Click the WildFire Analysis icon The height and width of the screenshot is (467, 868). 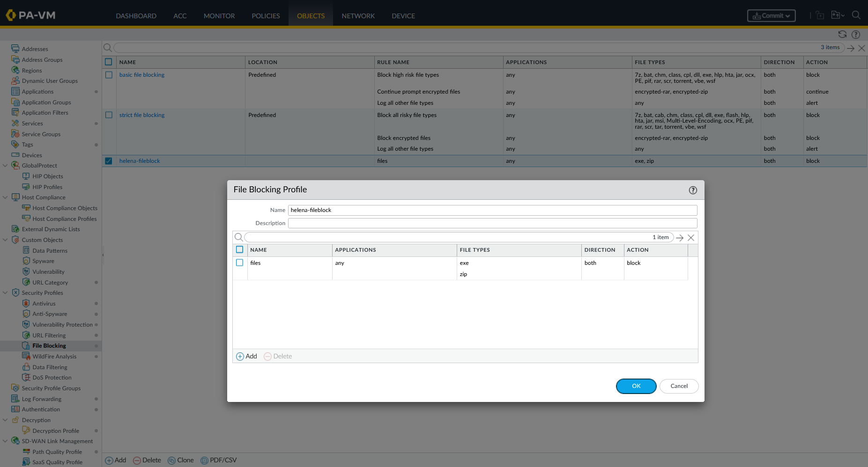(26, 356)
